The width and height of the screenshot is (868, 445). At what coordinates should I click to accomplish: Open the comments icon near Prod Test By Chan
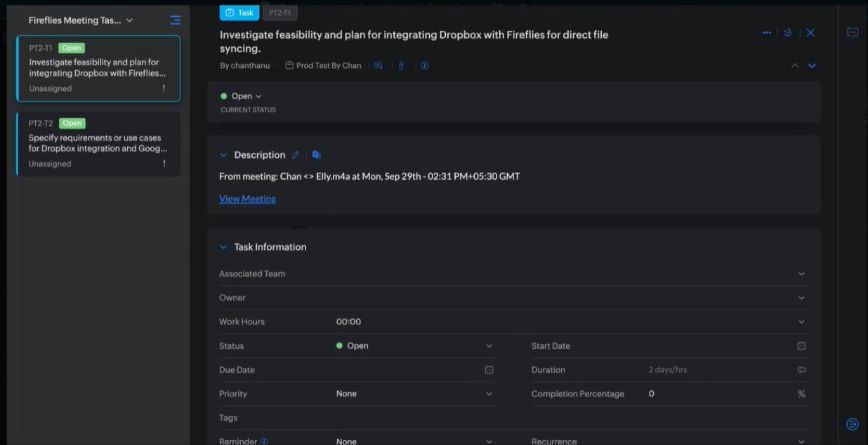tap(378, 66)
